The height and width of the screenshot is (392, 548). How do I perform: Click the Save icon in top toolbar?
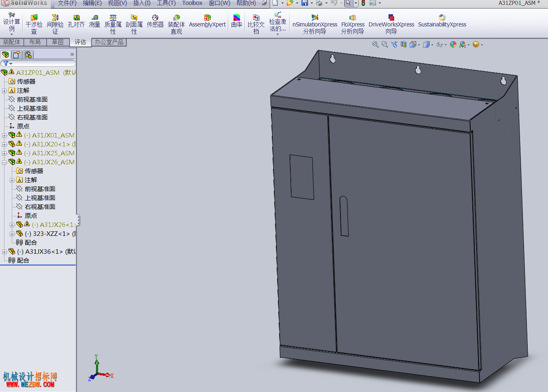pyautogui.click(x=305, y=3)
